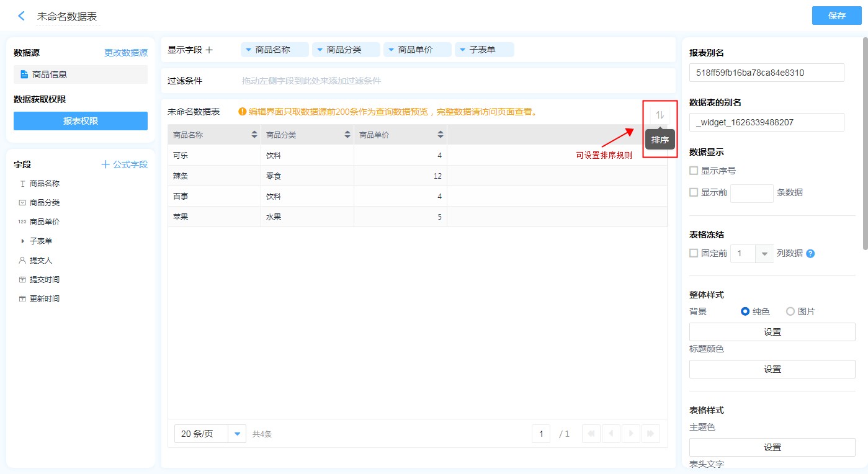
Task: Open 商品分类 field chip dropdown
Action: 320,50
